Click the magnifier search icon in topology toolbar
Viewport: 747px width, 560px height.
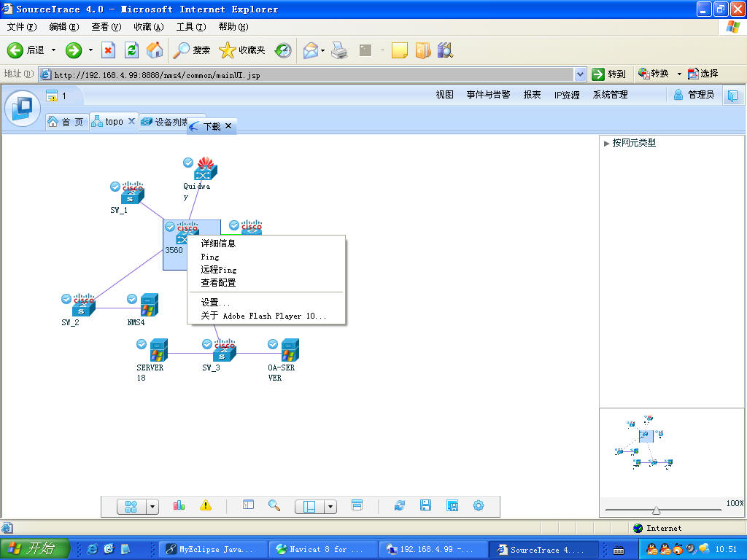[274, 505]
